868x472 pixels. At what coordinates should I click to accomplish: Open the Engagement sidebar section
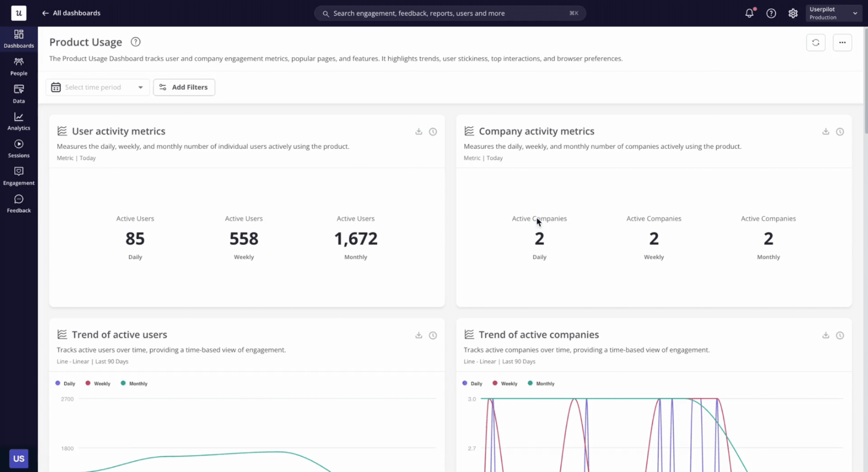(x=19, y=176)
